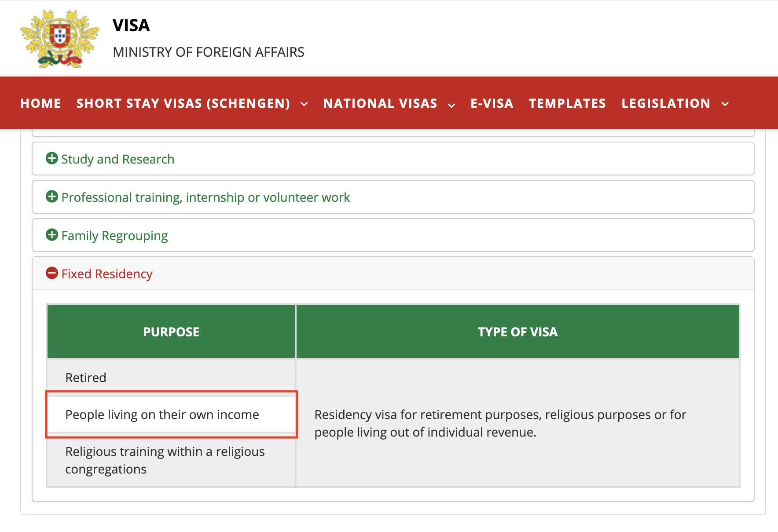This screenshot has height=532, width=778.
Task: Open Short Stay Visas (Schengen) menu
Action: 183,103
